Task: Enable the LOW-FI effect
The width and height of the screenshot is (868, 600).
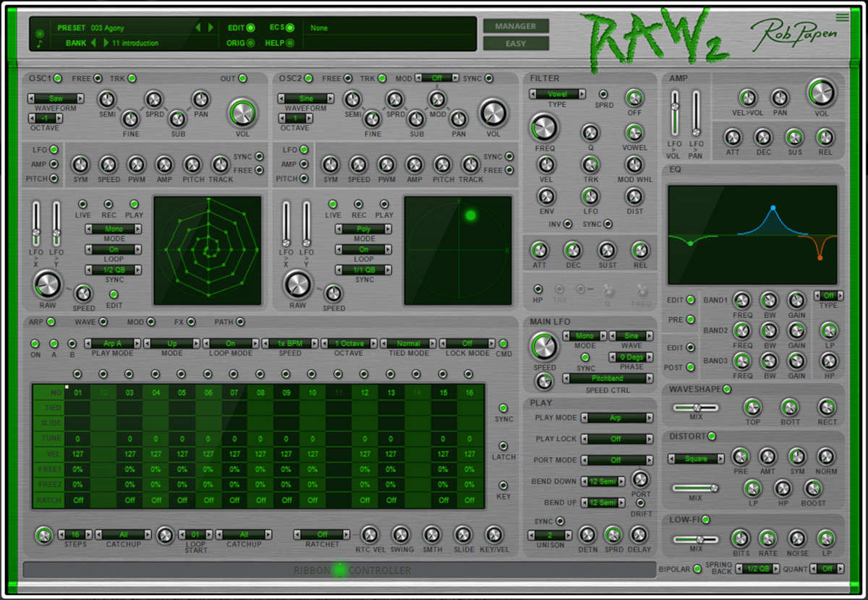Action: (x=706, y=520)
